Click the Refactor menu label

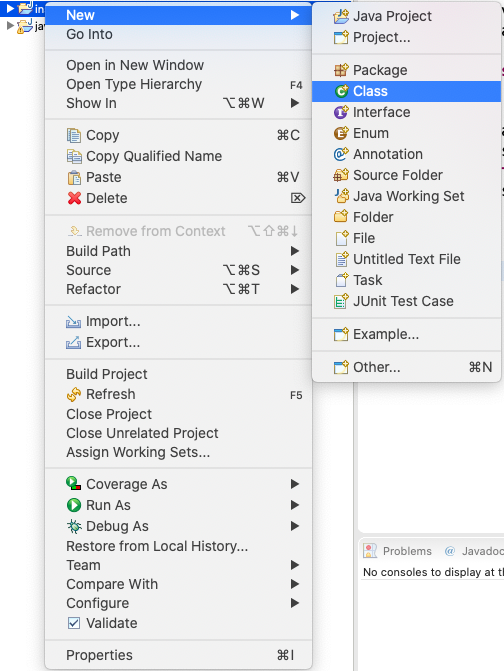93,289
